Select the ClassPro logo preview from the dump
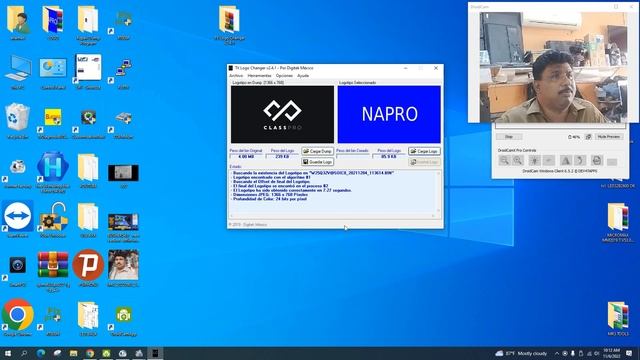Viewport: 640px width, 360px height. click(x=282, y=114)
